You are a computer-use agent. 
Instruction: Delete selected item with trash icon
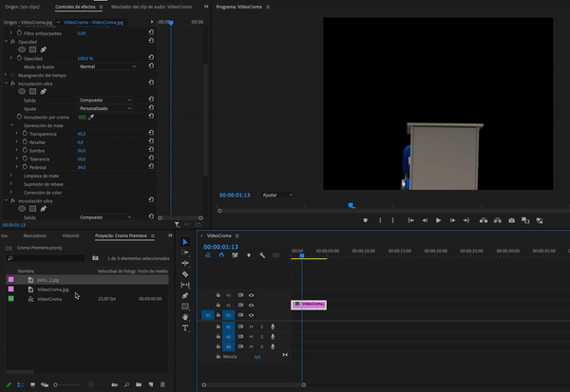point(163,384)
